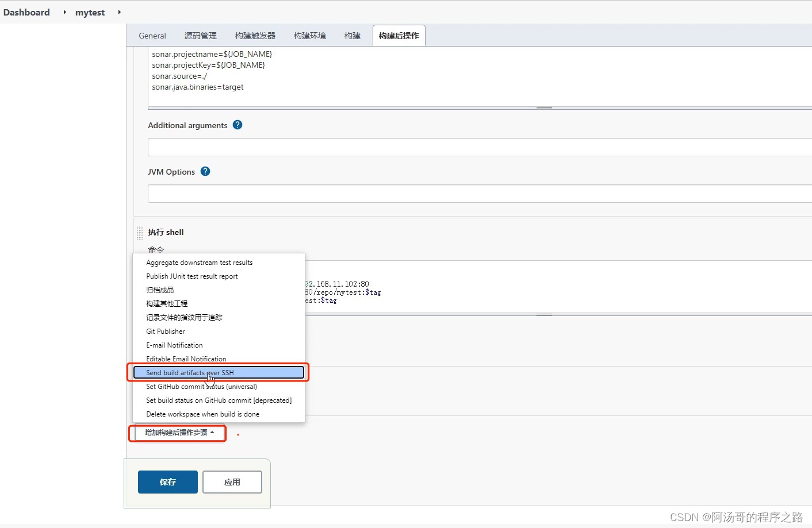Select Send build artifacts over SSH
Image resolution: width=812 pixels, height=528 pixels.
pos(219,373)
